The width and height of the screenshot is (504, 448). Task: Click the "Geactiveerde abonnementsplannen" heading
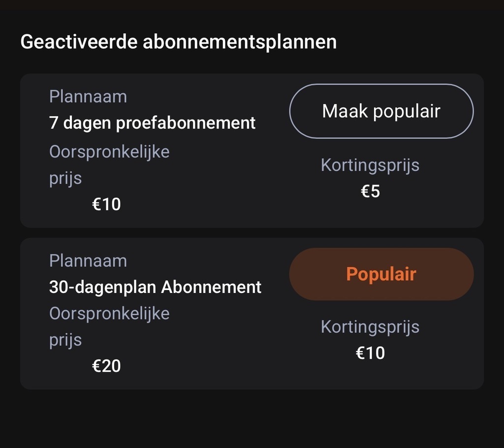point(178,42)
